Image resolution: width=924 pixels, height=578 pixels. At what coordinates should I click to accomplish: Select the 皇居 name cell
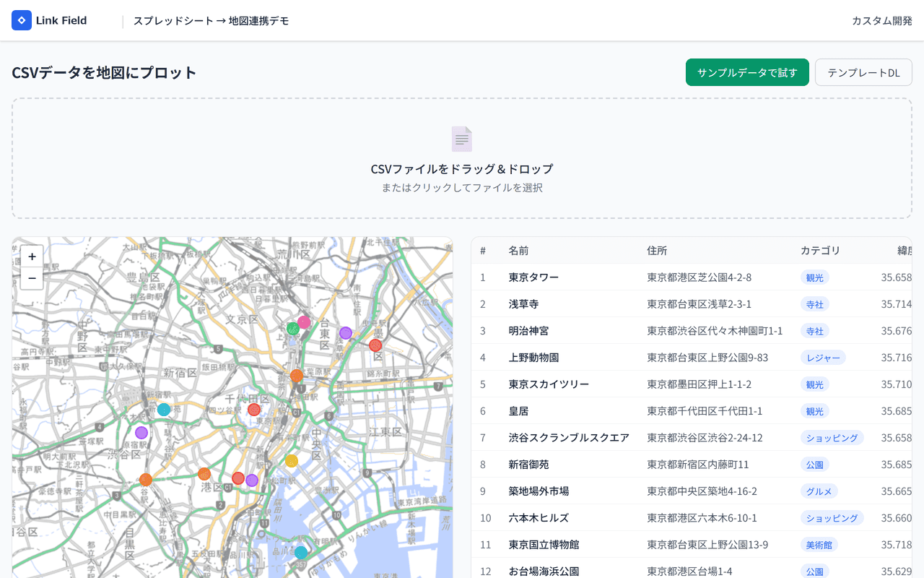tap(518, 411)
